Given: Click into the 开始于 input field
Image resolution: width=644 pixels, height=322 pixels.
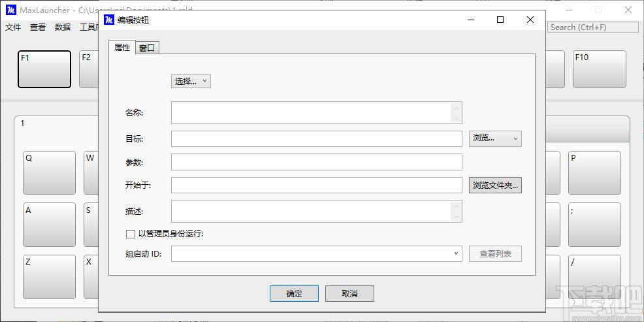Looking at the screenshot, I should coord(317,185).
